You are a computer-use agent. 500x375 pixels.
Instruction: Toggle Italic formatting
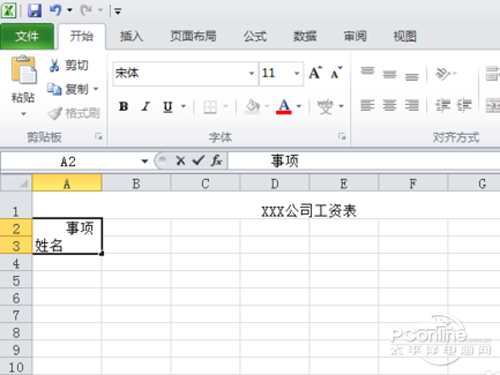[x=146, y=106]
